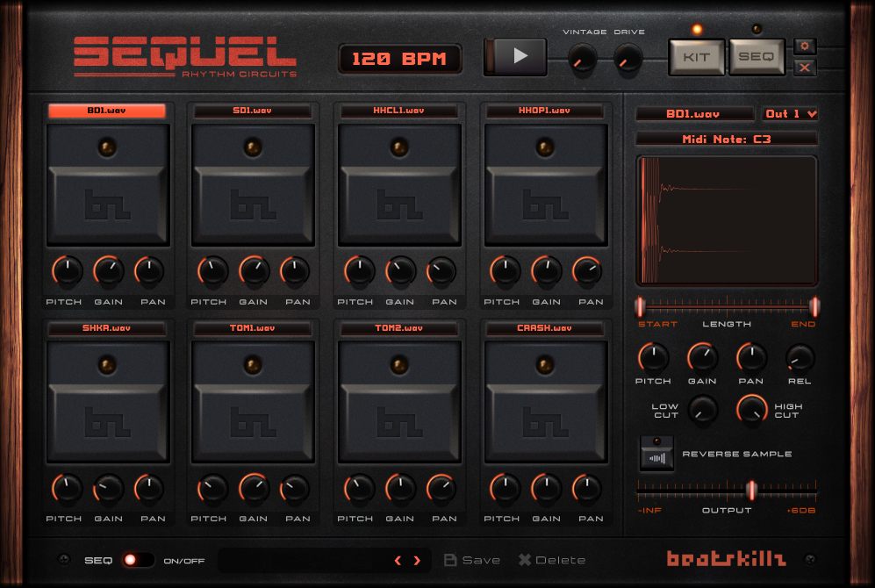Go to previous preset with left arrow
This screenshot has height=588, width=875.
click(398, 560)
